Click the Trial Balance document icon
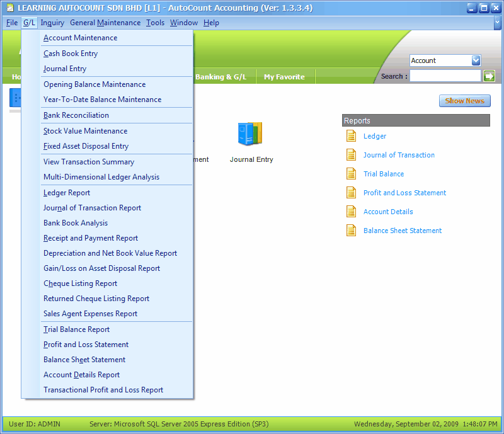504x434 pixels. 351,174
